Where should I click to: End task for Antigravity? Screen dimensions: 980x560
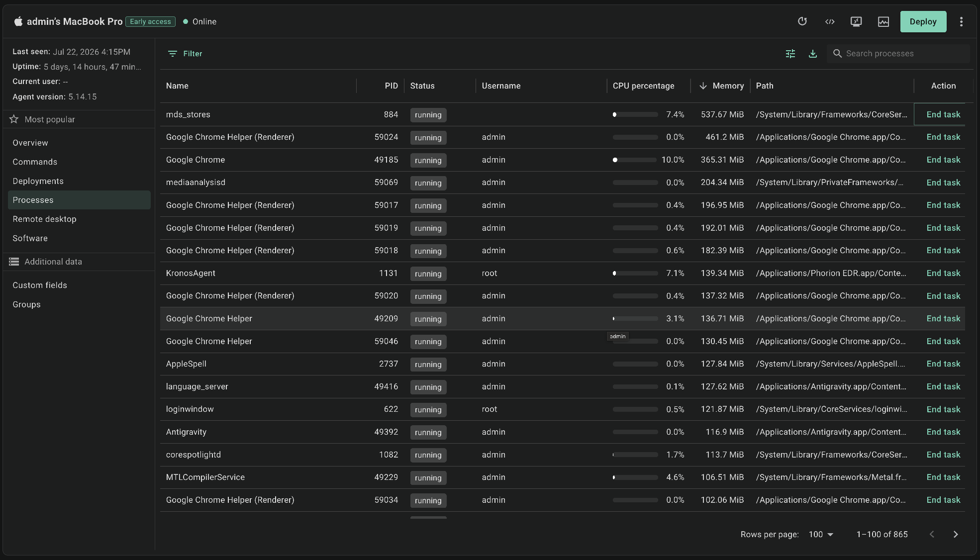point(943,432)
